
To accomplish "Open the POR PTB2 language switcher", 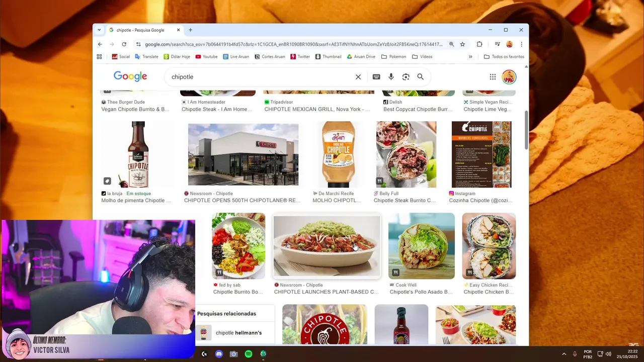I will 588,354.
